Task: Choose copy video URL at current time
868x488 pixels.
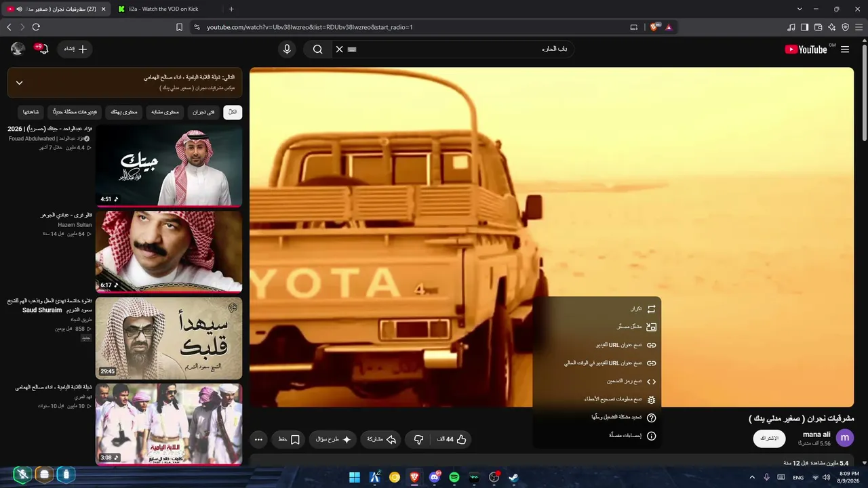Action: click(x=597, y=363)
